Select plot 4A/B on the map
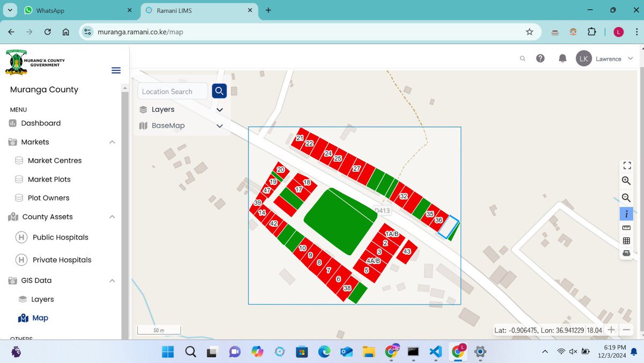 point(373,261)
